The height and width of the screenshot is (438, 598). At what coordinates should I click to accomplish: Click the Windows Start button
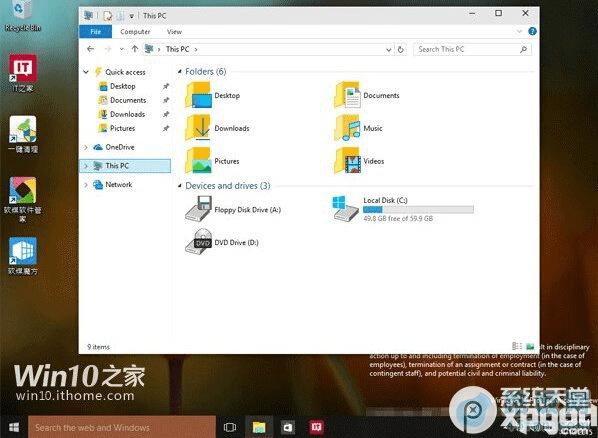[x=14, y=427]
